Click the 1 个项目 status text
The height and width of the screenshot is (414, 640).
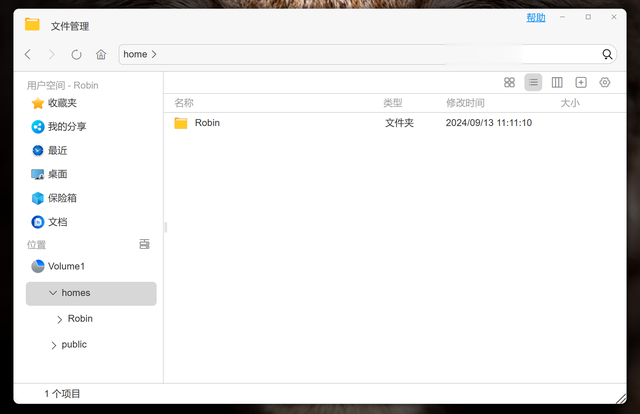click(x=62, y=394)
